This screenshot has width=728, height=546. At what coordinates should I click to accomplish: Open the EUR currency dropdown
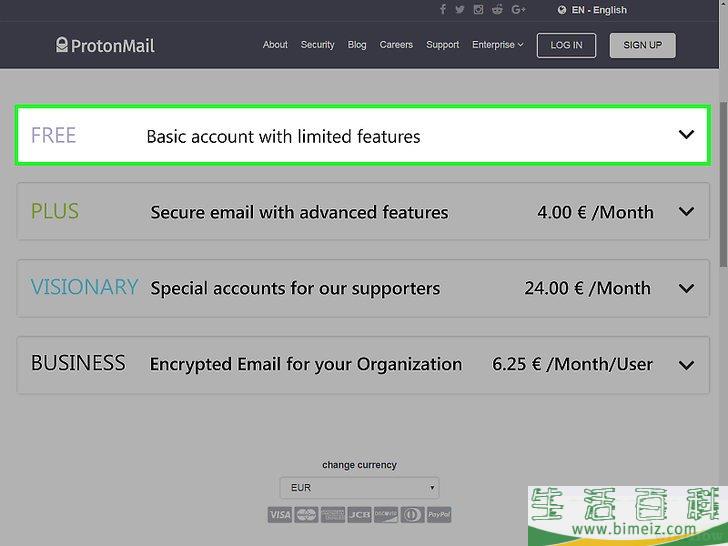pyautogui.click(x=359, y=488)
